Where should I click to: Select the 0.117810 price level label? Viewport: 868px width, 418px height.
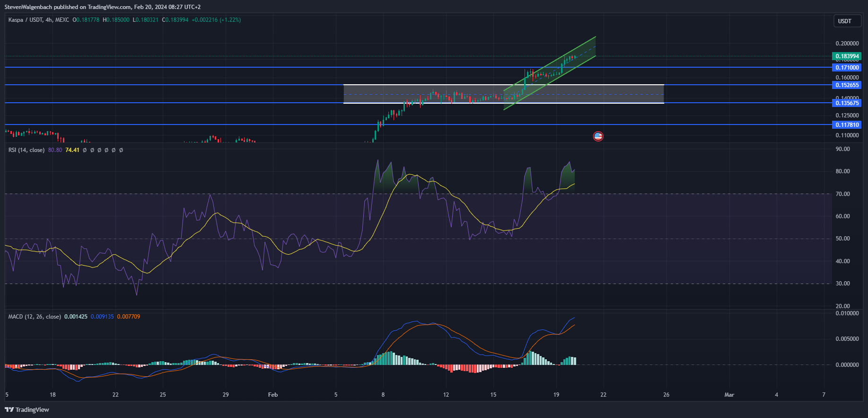(x=847, y=125)
